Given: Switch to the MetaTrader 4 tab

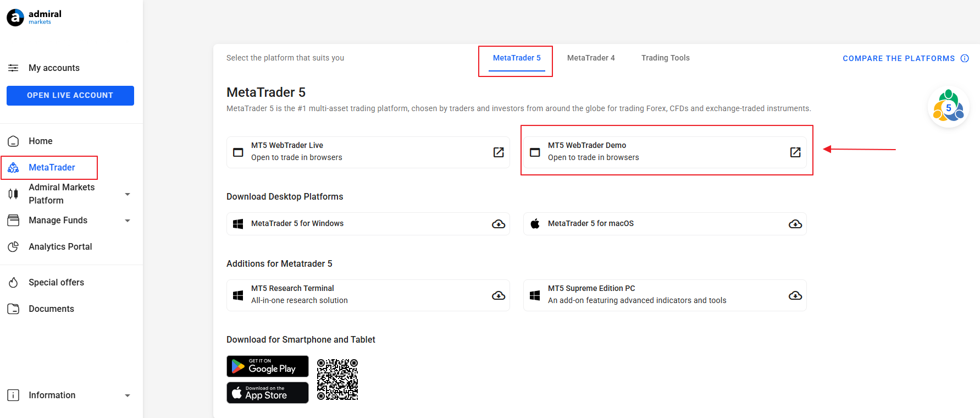Looking at the screenshot, I should (591, 58).
